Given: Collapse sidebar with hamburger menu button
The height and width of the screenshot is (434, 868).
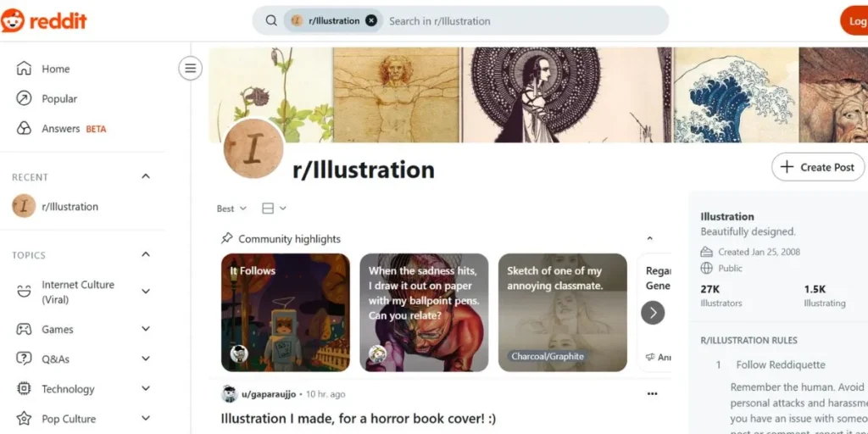Looking at the screenshot, I should tap(191, 68).
